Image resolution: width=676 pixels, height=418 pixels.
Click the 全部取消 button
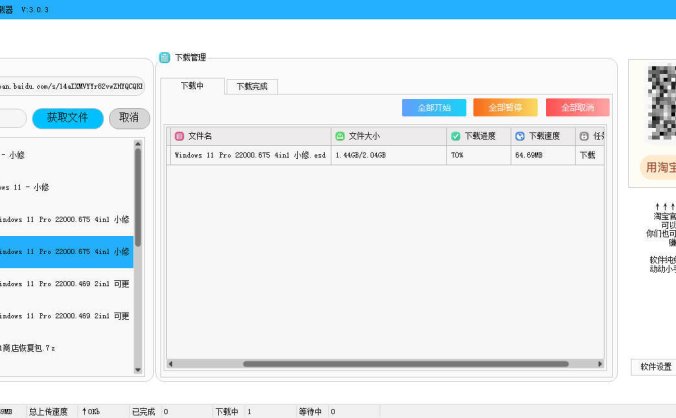point(578,107)
